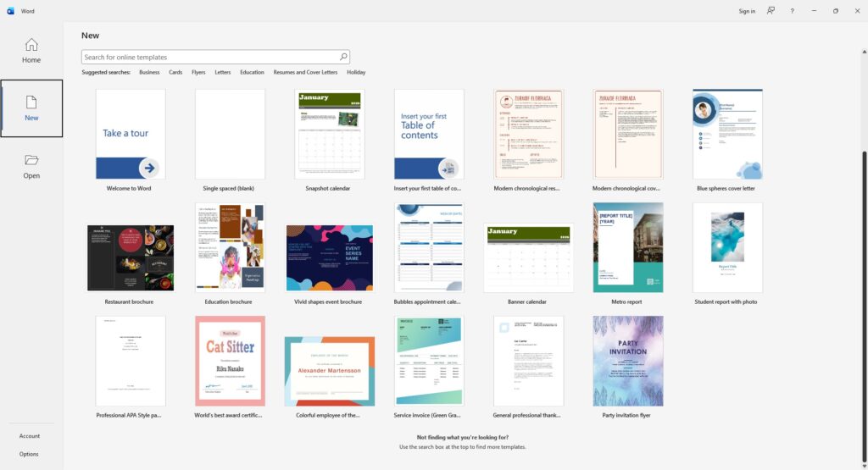Image resolution: width=868 pixels, height=470 pixels.
Task: Click the "Metro report" caption text
Action: tap(626, 302)
